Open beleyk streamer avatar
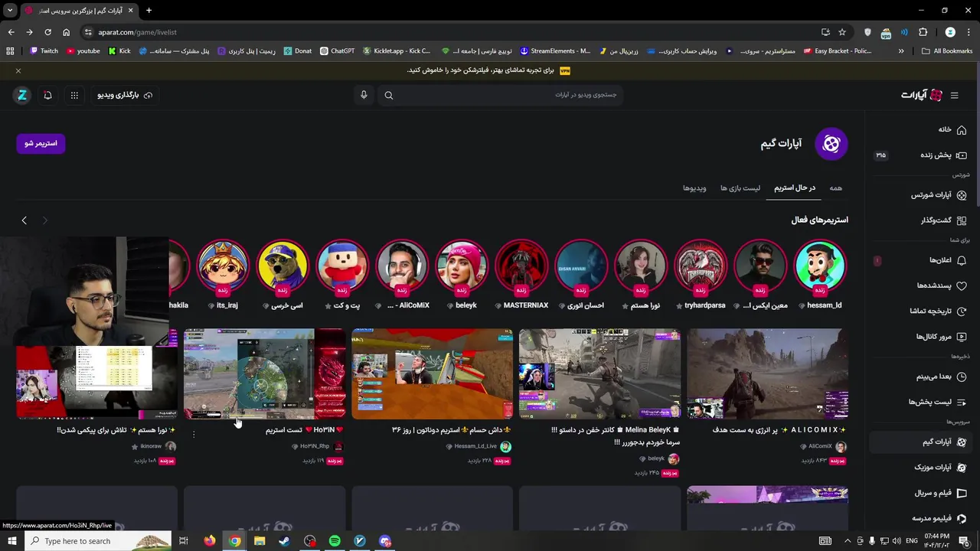 462,266
